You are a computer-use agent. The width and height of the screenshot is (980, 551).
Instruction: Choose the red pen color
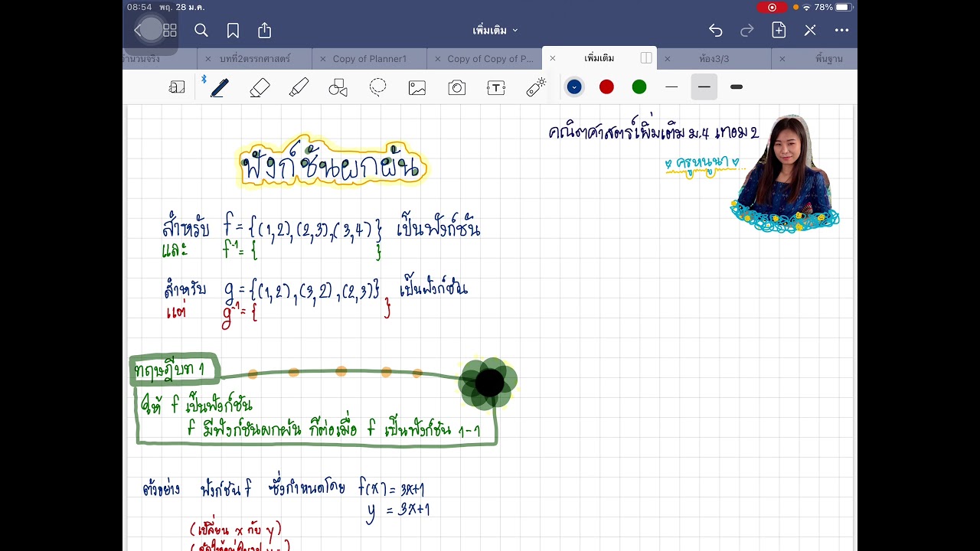(x=606, y=87)
